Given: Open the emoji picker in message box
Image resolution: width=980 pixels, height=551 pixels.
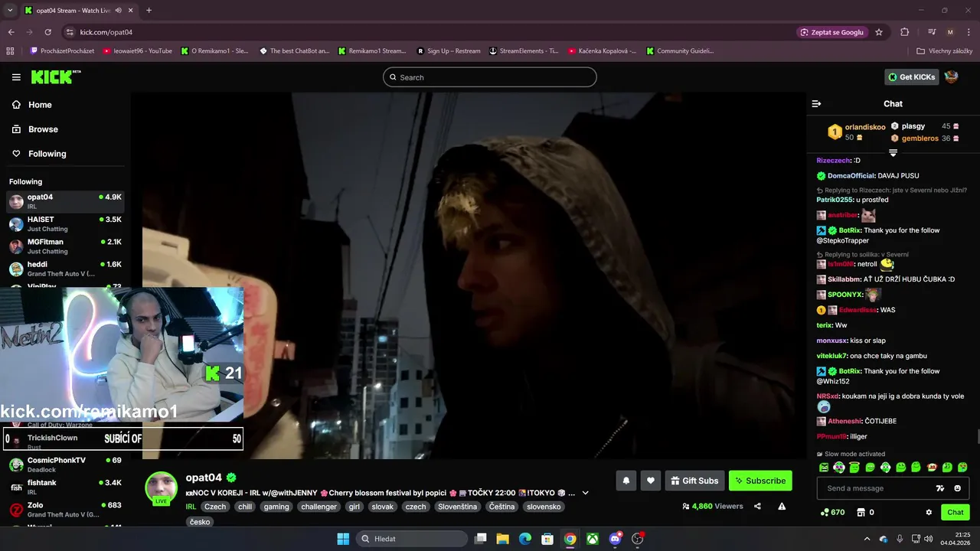Looking at the screenshot, I should pos(958,488).
